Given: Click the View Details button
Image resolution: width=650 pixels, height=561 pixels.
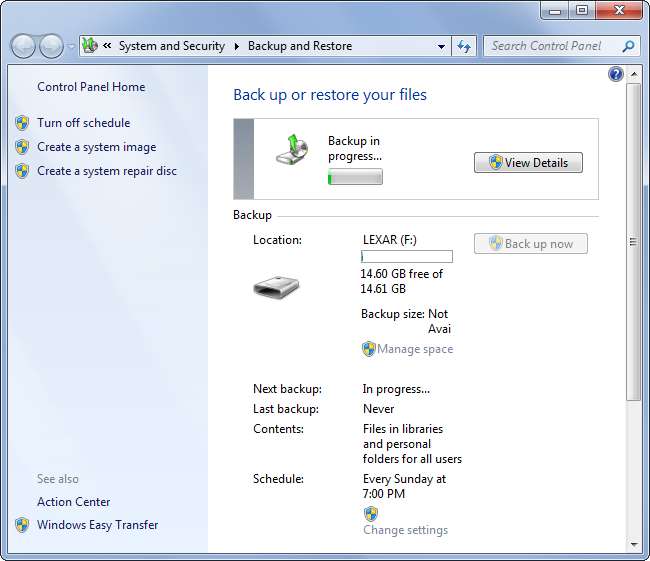Looking at the screenshot, I should pos(528,163).
